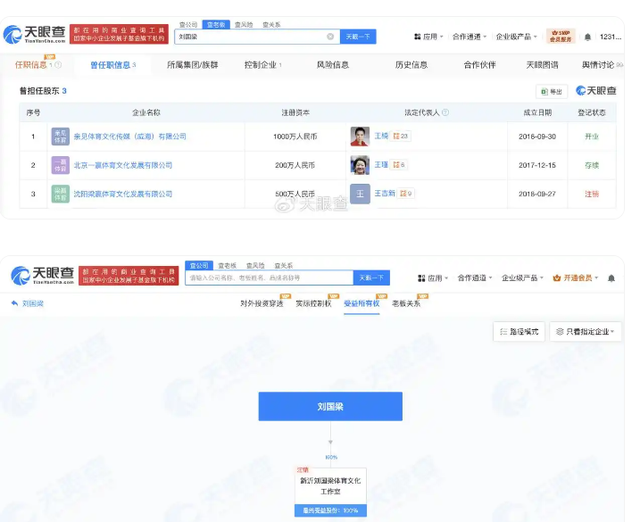Open the 开通会员 dropdown in the lower header
640x522 pixels.
(x=576, y=278)
